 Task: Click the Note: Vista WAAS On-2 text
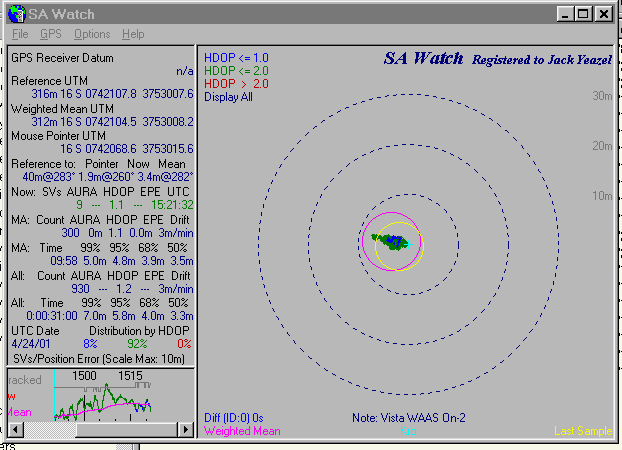409,418
